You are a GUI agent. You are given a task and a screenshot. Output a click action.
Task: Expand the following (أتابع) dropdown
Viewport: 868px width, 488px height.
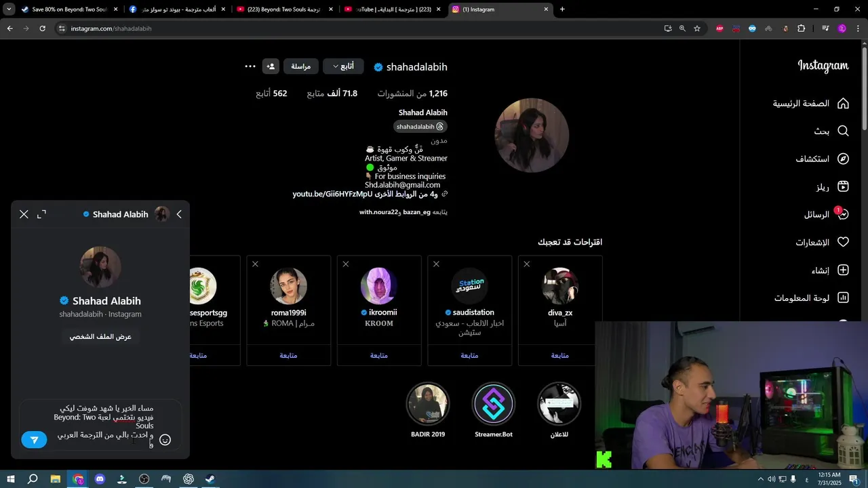343,66
